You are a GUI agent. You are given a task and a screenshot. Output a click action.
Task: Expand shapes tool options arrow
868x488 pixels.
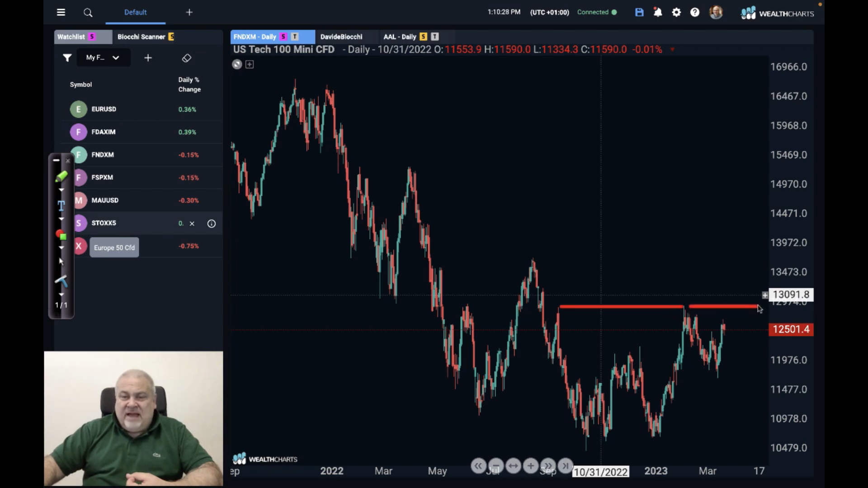(x=61, y=248)
